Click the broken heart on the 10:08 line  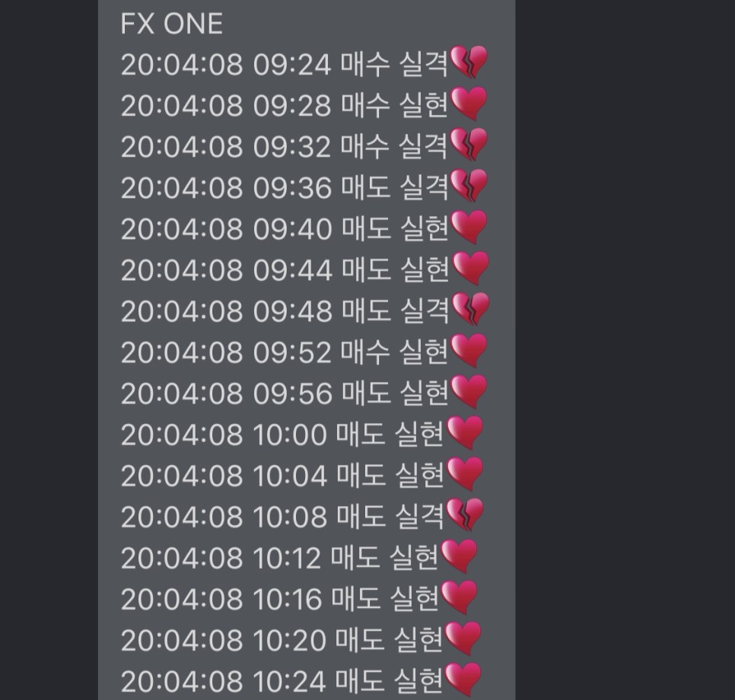click(465, 515)
